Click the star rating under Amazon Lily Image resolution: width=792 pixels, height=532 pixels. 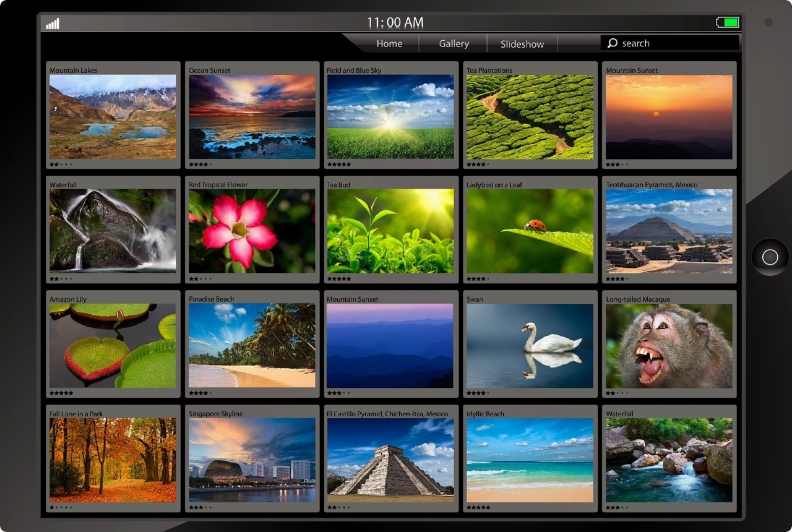[61, 393]
